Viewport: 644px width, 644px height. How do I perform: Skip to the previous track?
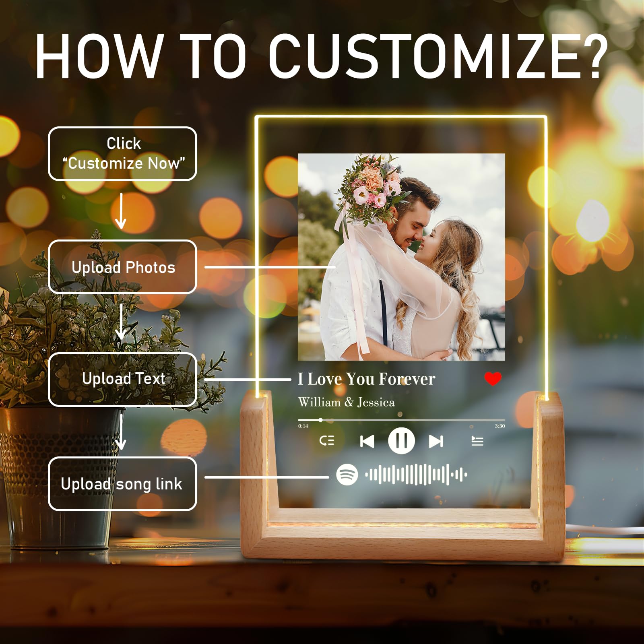point(367,442)
